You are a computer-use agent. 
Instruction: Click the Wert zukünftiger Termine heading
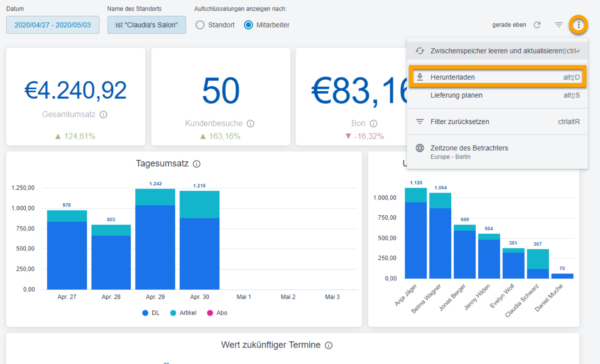[271, 345]
